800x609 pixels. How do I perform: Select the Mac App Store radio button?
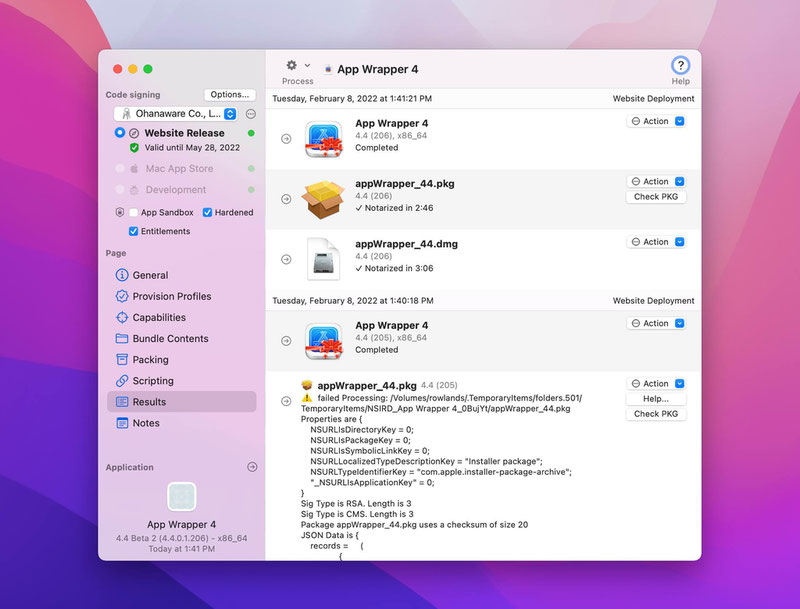[x=120, y=168]
